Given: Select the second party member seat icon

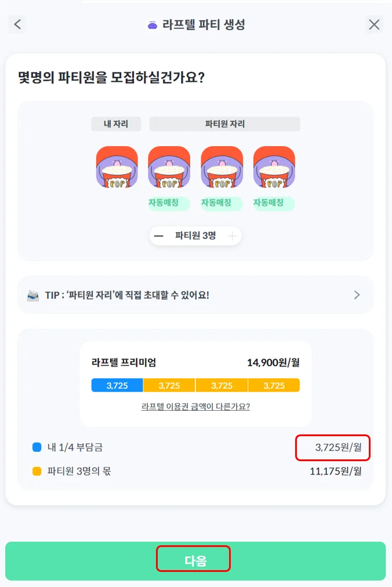Looking at the screenshot, I should click(x=222, y=167).
